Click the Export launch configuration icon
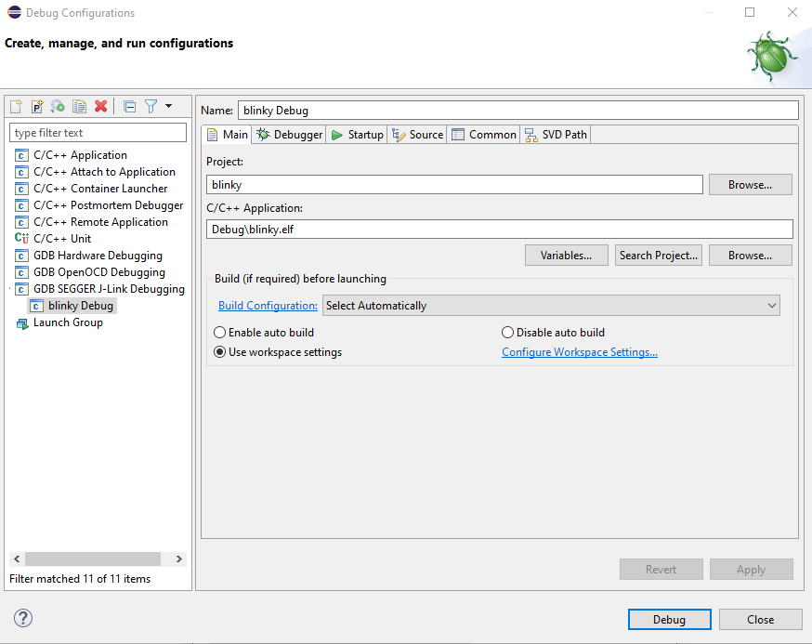This screenshot has width=812, height=644. tap(58, 107)
